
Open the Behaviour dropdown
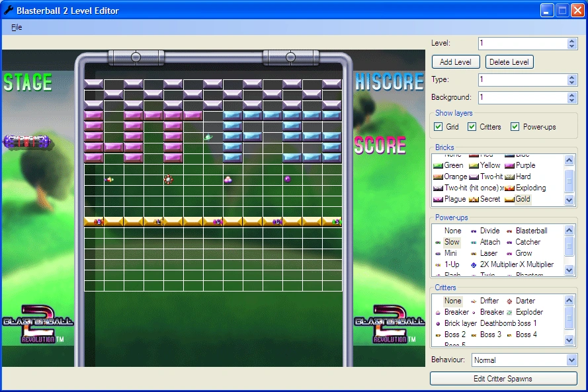(571, 360)
